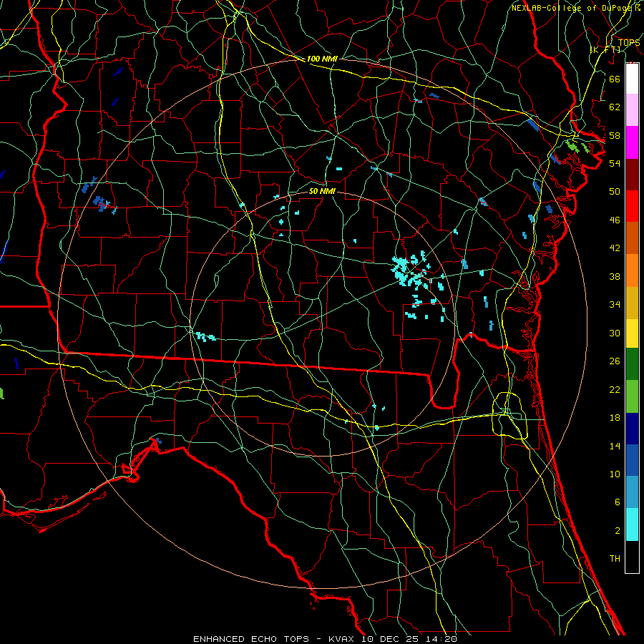644x644 pixels.
Task: Click the "TOPS" legend title
Action: tap(629, 42)
